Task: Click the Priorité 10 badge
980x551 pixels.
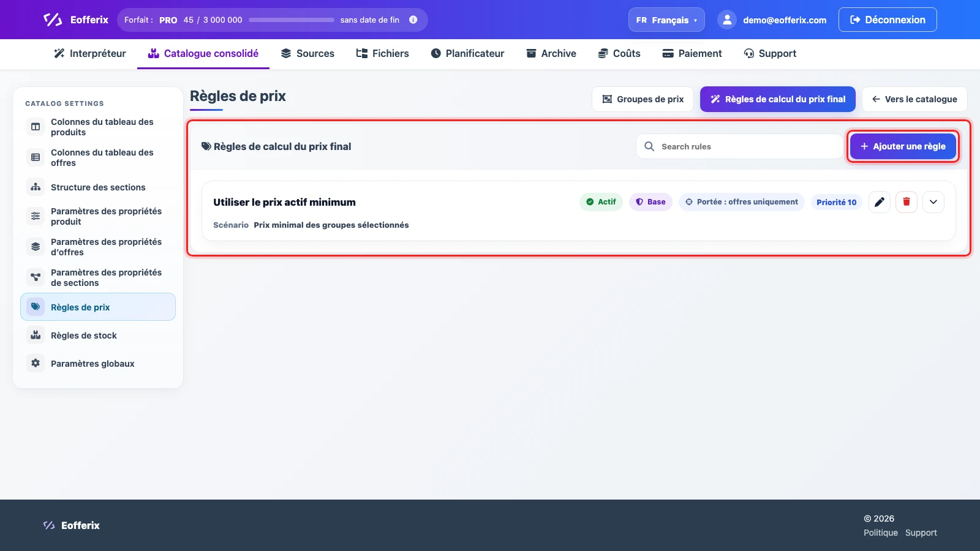Action: pyautogui.click(x=837, y=202)
